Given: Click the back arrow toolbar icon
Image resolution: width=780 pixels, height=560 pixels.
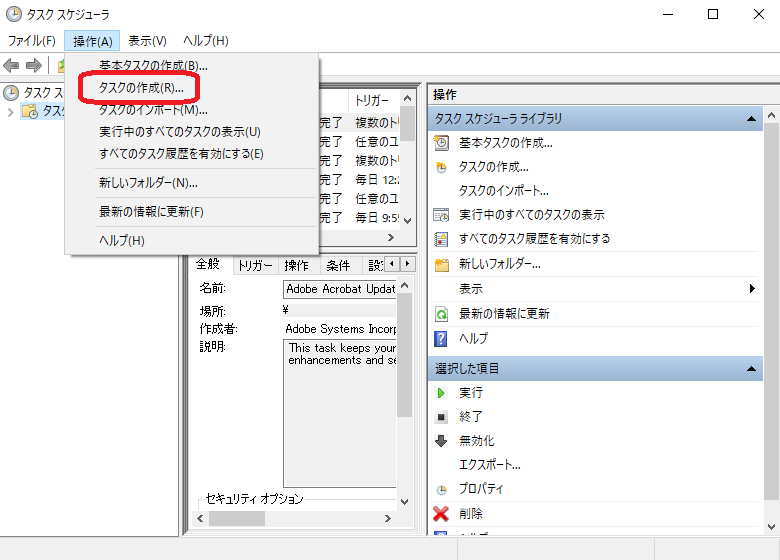Looking at the screenshot, I should [x=12, y=66].
